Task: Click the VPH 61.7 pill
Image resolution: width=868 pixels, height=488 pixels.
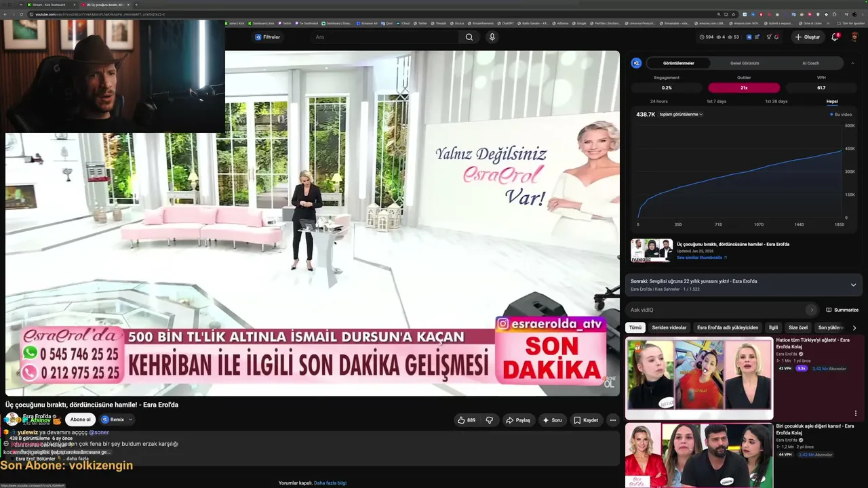Action: (x=821, y=87)
